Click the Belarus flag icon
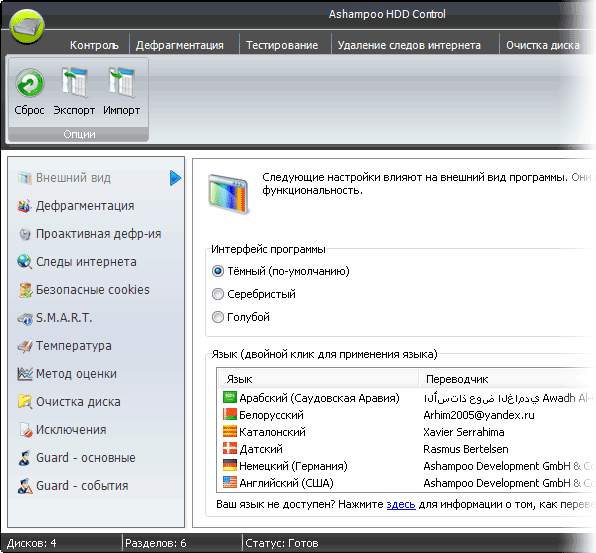The width and height of the screenshot is (596, 553). (230, 415)
